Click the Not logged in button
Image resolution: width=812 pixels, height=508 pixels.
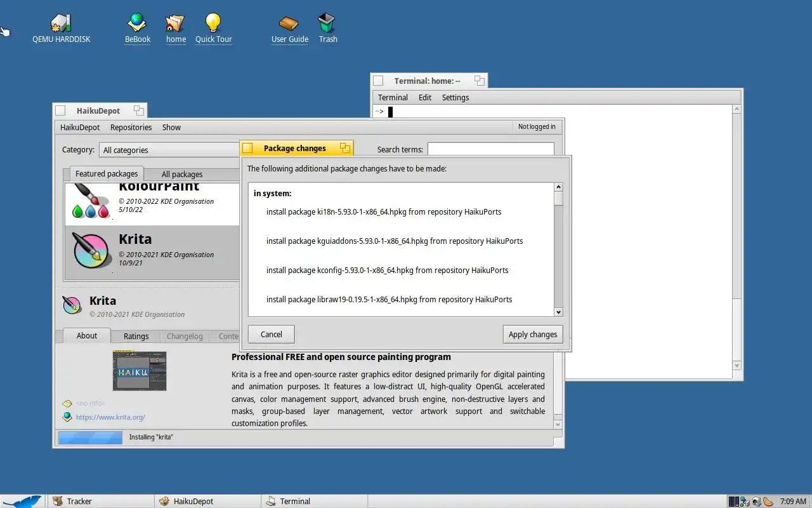[537, 126]
